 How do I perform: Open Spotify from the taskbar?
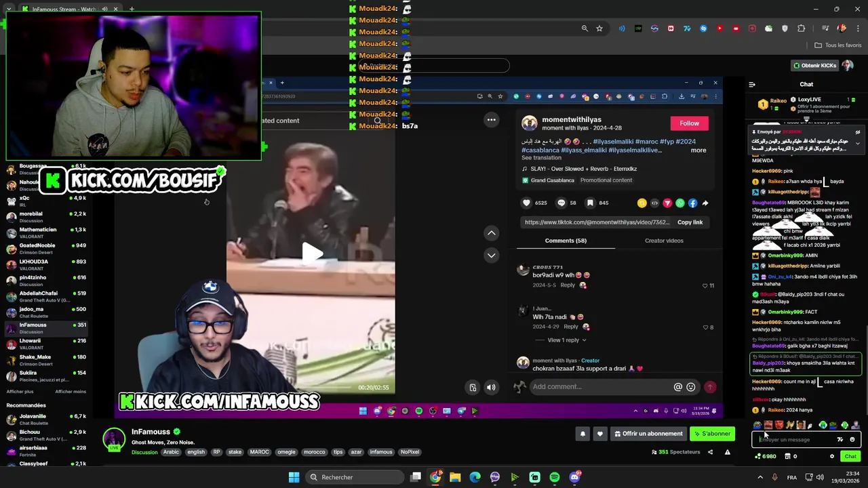coord(555,477)
